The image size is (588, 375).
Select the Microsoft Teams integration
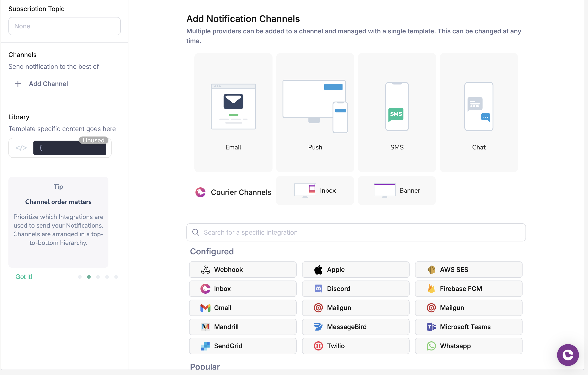tap(468, 327)
